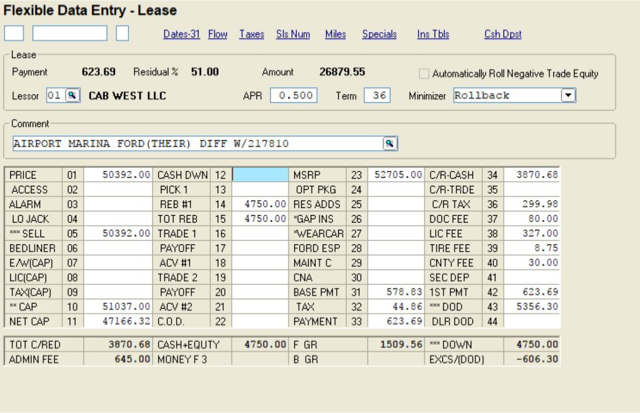Select the PAYMENT value in field 33

396,321
